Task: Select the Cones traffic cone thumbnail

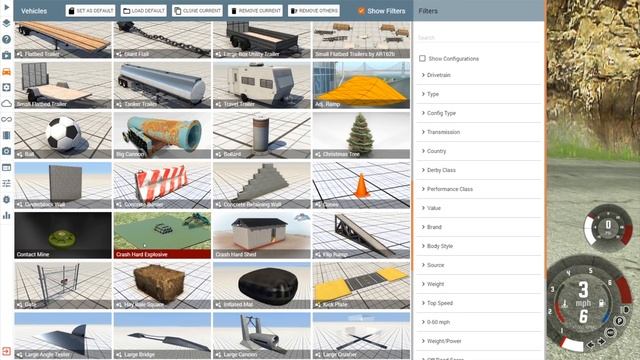Action: coord(362,185)
